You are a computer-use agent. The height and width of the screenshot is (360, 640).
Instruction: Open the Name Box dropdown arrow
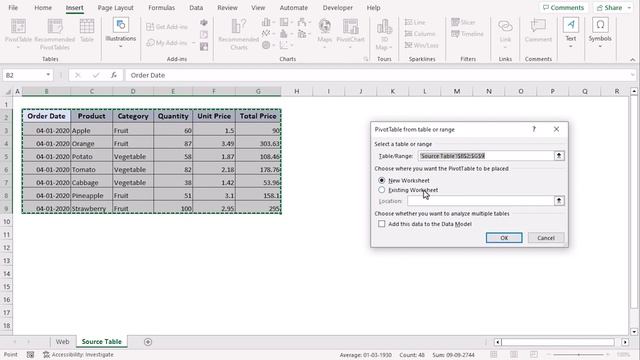point(48,75)
